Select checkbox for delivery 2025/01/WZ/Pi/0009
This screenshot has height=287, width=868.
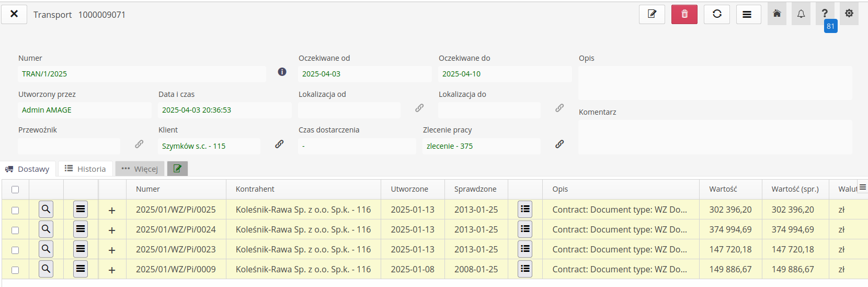[x=15, y=270]
